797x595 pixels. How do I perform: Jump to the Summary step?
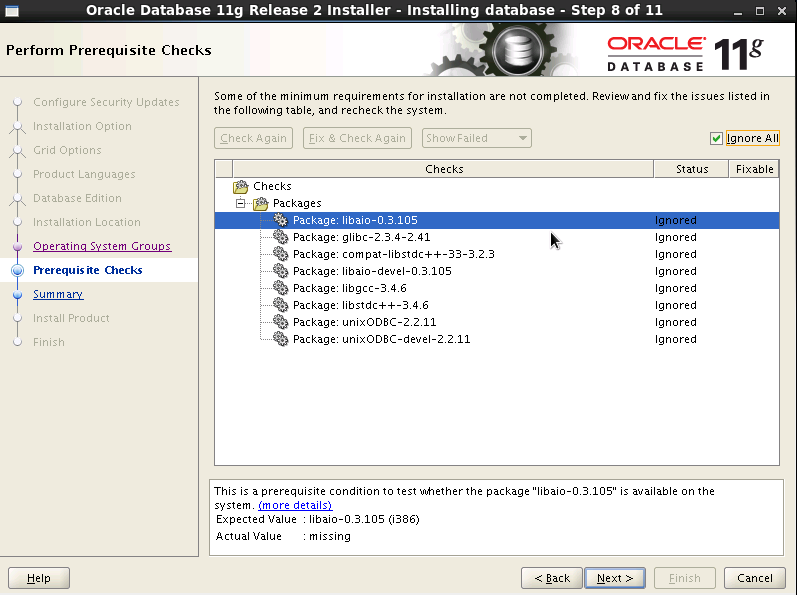click(x=58, y=294)
